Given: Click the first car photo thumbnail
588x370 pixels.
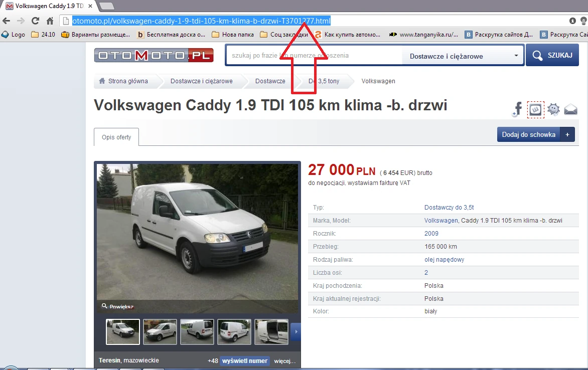Looking at the screenshot, I should pyautogui.click(x=122, y=331).
